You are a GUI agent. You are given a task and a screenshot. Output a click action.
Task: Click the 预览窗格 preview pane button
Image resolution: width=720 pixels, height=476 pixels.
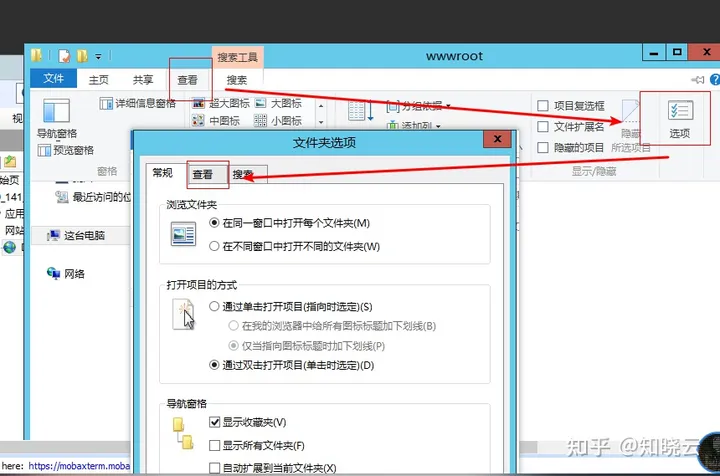point(66,150)
